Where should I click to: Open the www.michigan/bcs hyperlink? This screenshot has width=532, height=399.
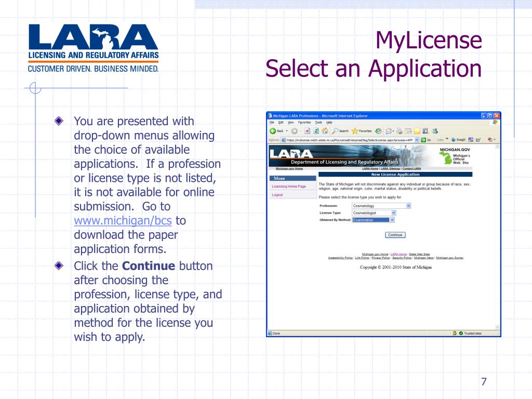click(123, 220)
